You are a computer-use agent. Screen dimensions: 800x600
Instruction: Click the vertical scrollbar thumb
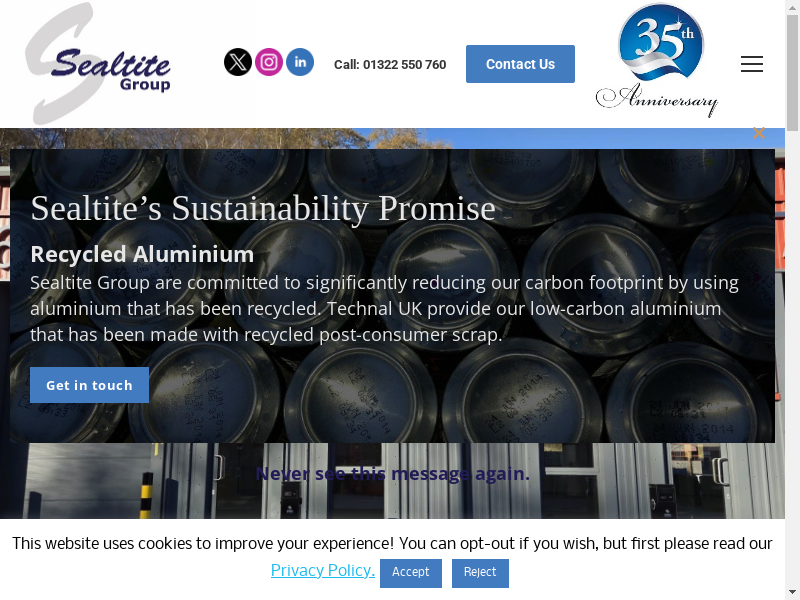tap(793, 73)
